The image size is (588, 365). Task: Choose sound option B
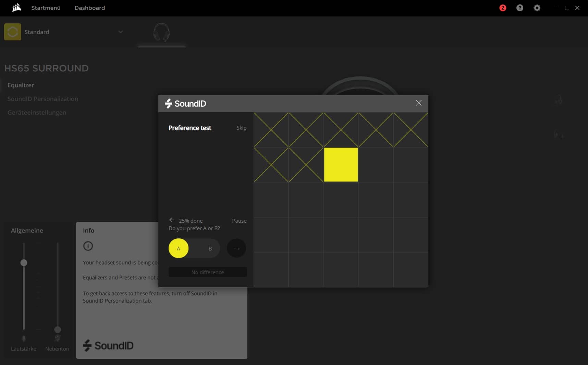[x=210, y=248]
